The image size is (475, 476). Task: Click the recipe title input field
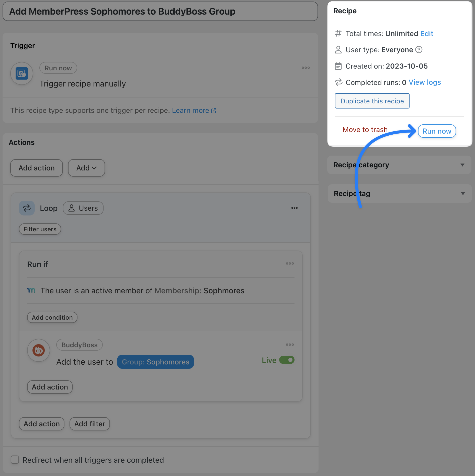click(160, 12)
